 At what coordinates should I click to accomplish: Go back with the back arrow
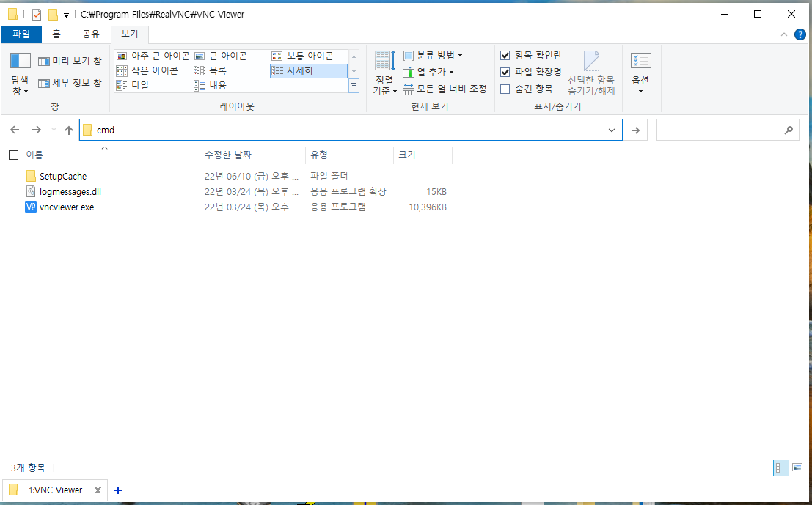15,130
